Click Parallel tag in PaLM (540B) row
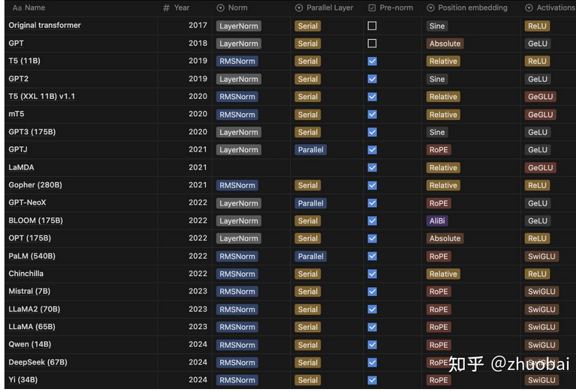Viewport: 576px width, 392px height. 310,256
